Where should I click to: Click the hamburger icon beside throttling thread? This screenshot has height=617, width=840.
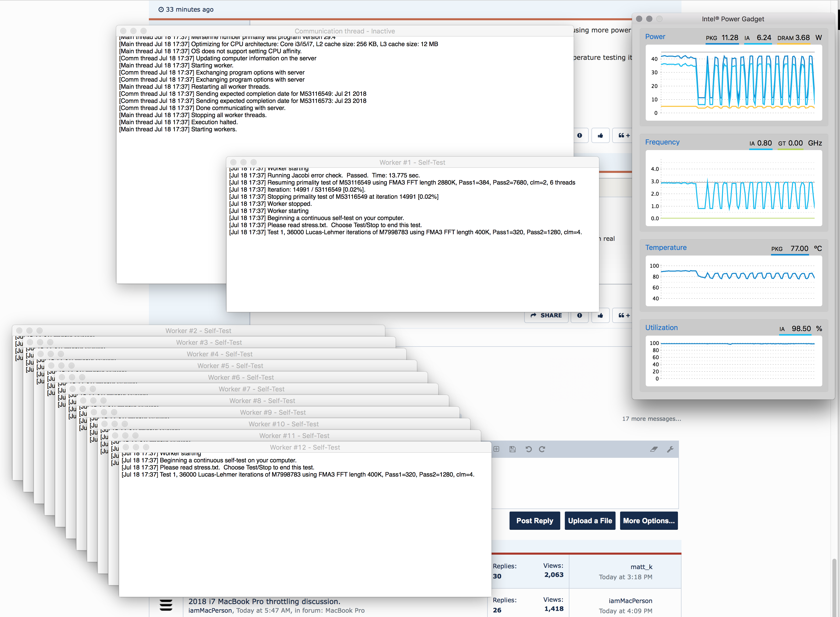(x=166, y=605)
